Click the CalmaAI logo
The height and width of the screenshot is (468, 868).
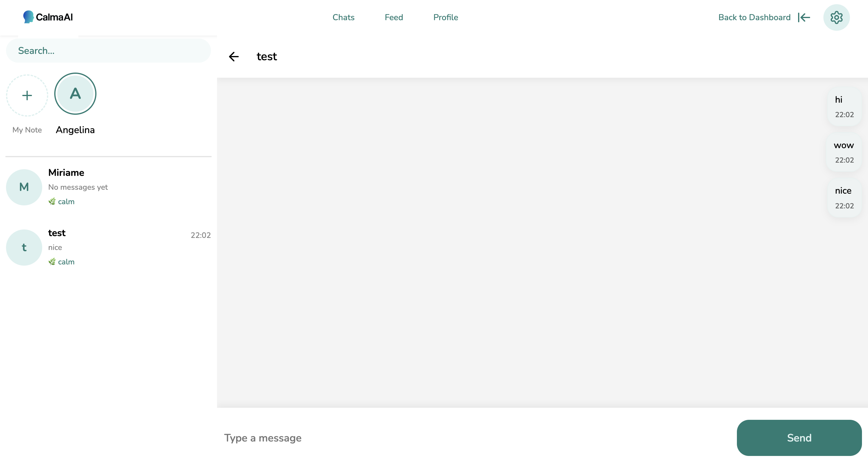point(48,17)
